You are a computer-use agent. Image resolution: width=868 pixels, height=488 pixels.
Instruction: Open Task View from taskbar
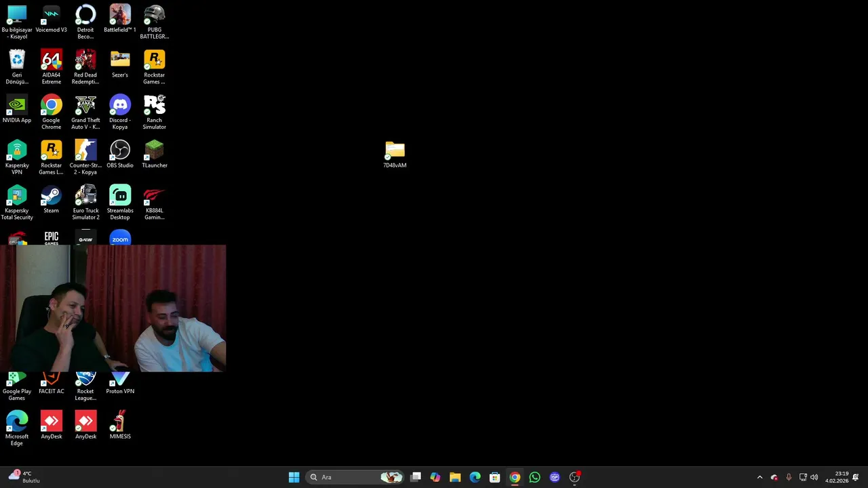pos(416,477)
